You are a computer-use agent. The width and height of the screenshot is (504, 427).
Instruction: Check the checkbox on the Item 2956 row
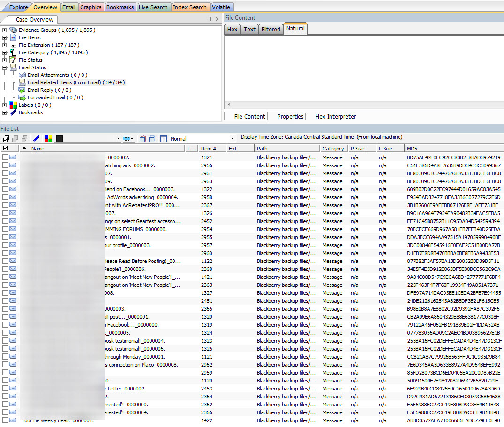[x=5, y=165]
